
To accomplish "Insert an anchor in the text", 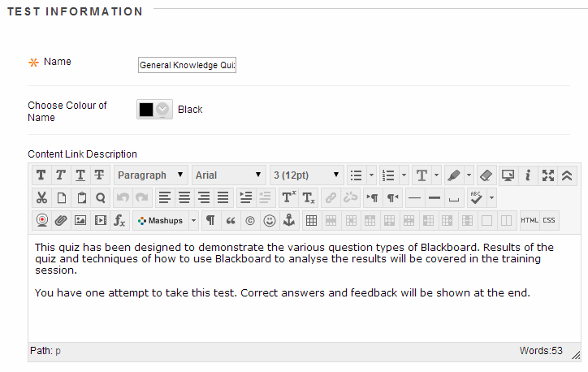I will [288, 220].
